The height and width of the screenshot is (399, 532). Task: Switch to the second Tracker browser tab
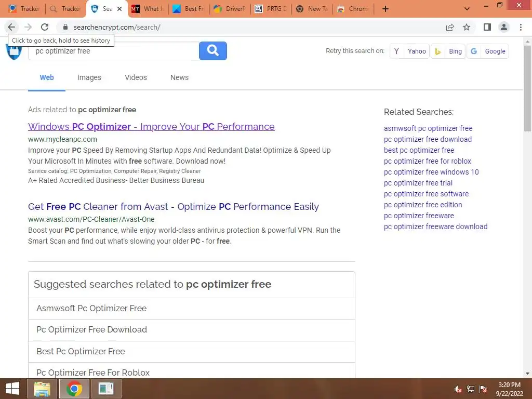65,9
